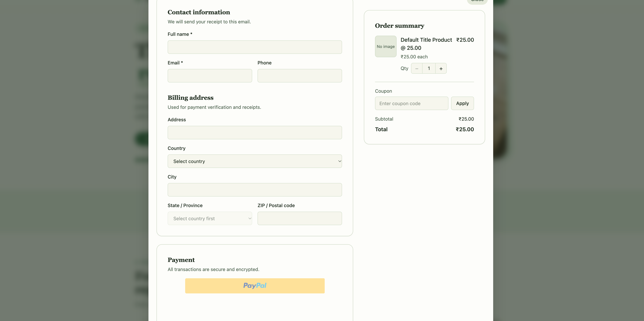The width and height of the screenshot is (644, 321).
Task: Pay with the PayPal button
Action: 255,286
